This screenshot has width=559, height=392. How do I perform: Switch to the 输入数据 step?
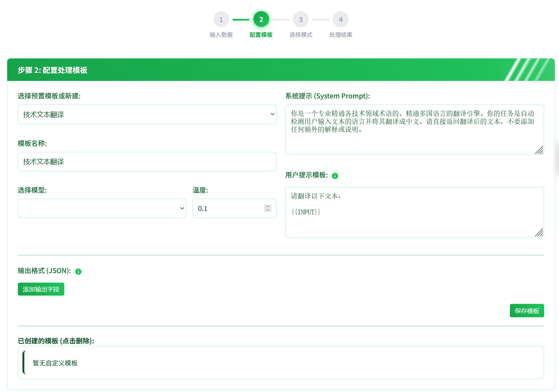click(x=221, y=35)
